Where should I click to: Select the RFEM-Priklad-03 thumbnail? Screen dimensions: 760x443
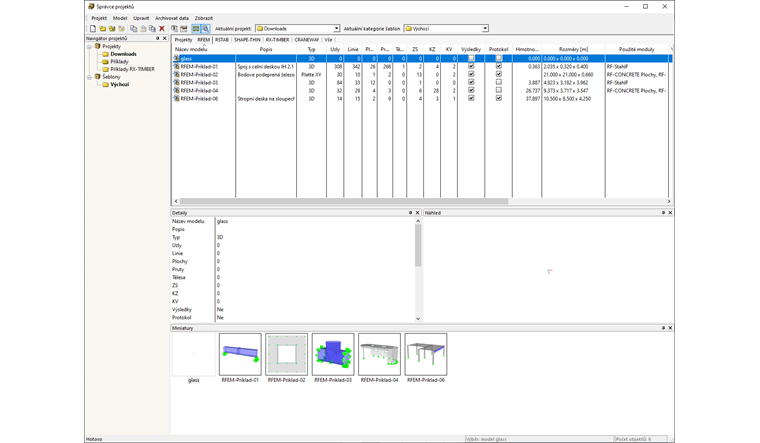[x=333, y=354]
